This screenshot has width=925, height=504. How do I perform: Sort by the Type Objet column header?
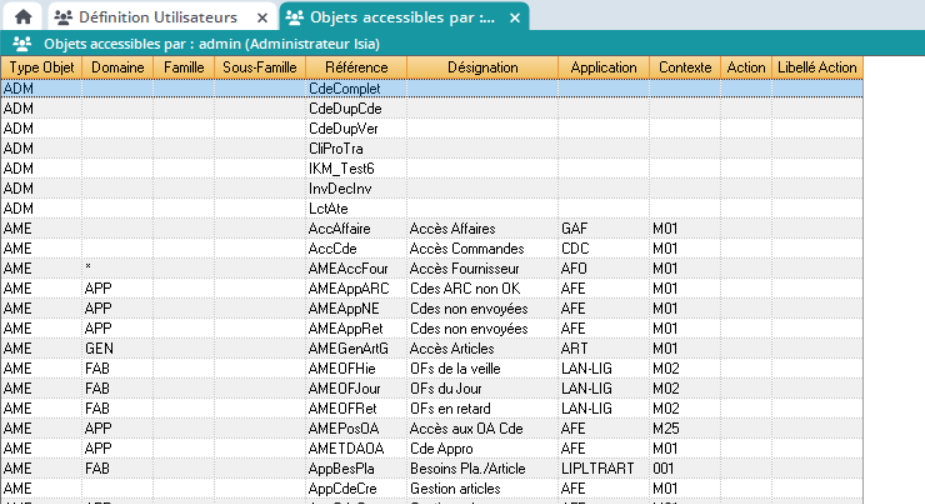41,67
